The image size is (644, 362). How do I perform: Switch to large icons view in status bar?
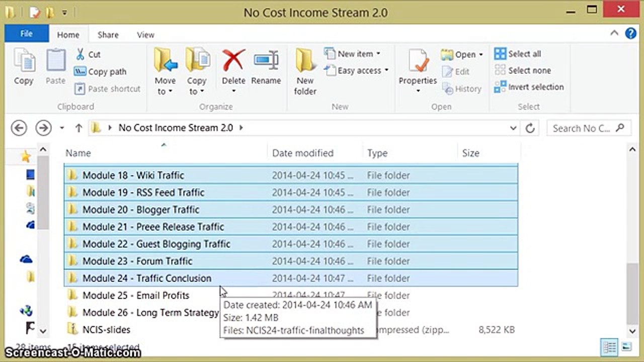[626, 346]
